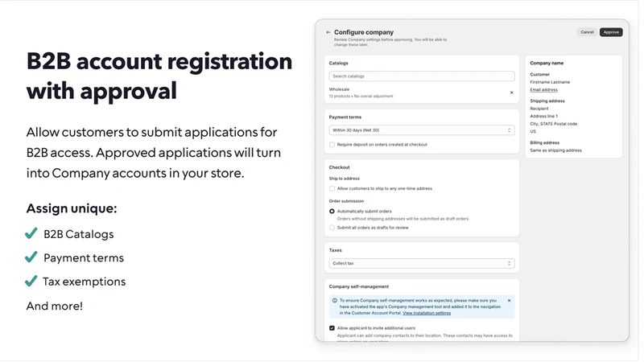The image size is (644, 362).
Task: Click the up-down arrows on Collect tax select
Action: pos(509,264)
